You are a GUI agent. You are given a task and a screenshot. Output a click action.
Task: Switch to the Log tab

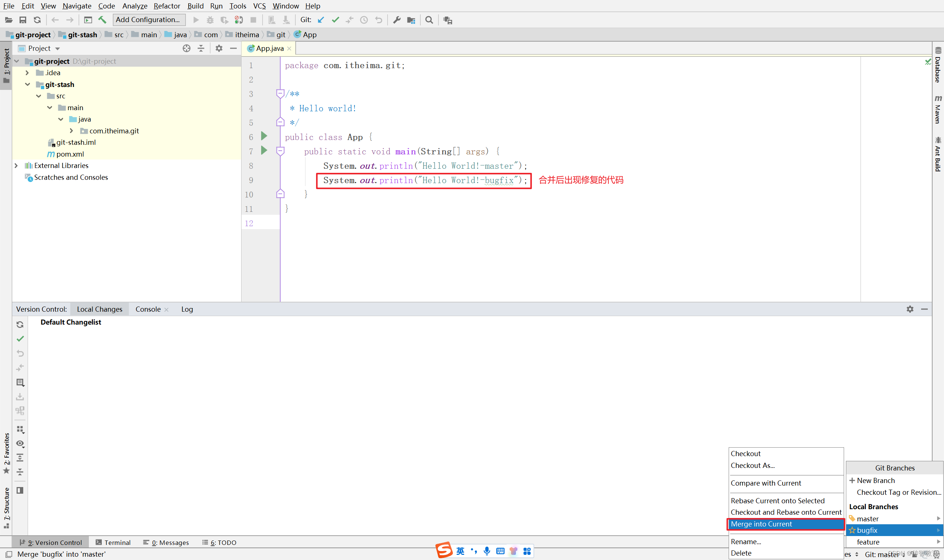[x=187, y=309]
